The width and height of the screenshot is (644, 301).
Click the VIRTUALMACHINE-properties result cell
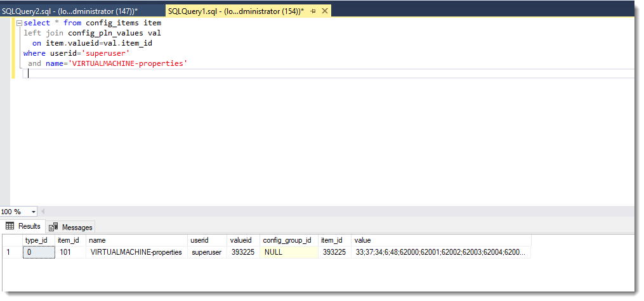click(x=137, y=252)
